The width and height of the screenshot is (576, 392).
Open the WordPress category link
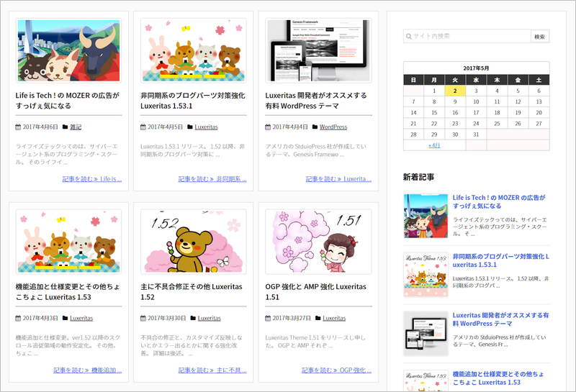tap(333, 127)
